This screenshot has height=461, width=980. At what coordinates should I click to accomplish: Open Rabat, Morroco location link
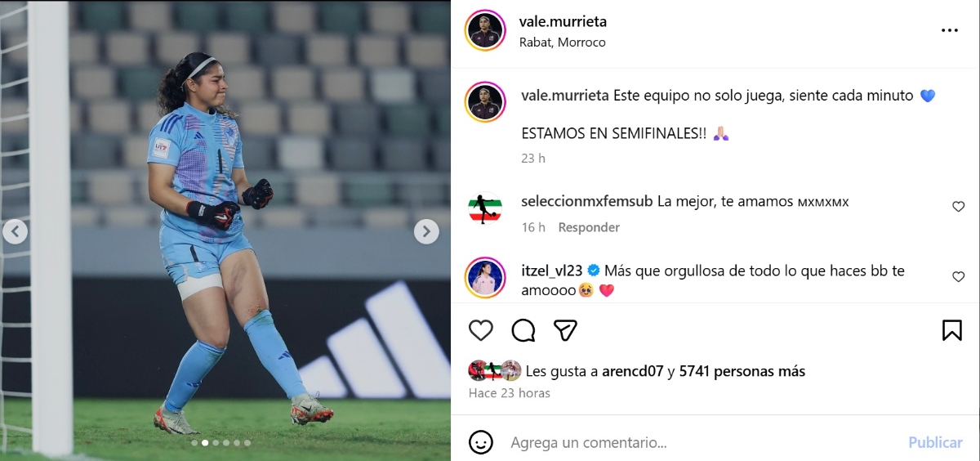tap(563, 42)
